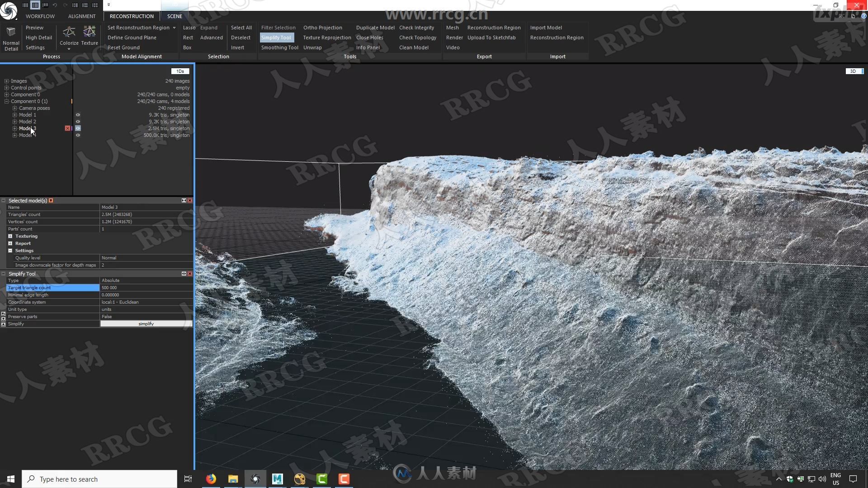Click Smoothing Tool in the Tools group
Screen dimensions: 868x488
[x=279, y=47]
